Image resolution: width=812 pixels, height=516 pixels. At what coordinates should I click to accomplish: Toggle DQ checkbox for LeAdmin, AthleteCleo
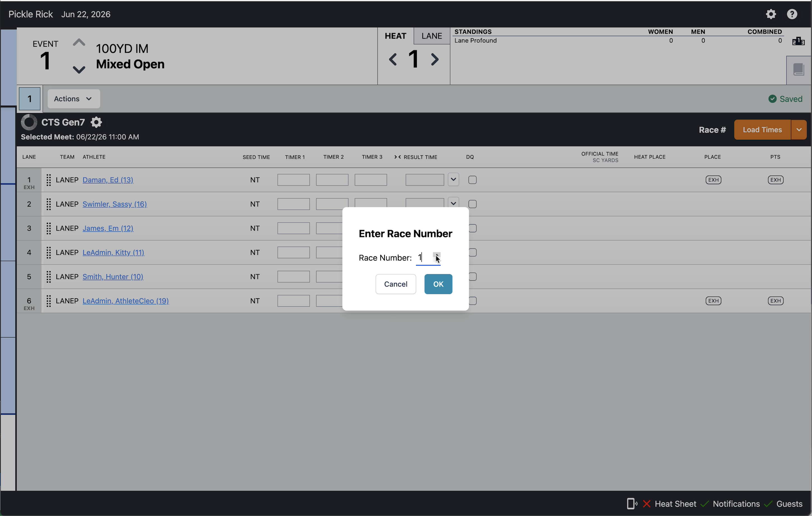click(x=473, y=301)
